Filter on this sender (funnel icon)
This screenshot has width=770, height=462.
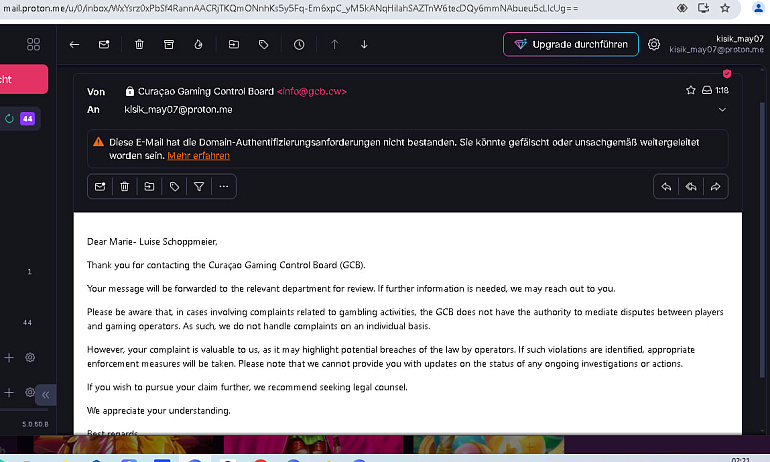[199, 187]
